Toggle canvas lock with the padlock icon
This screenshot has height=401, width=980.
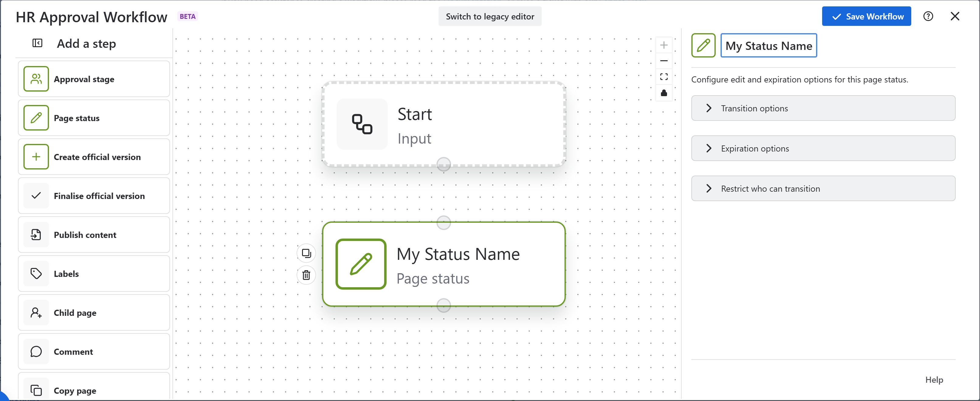tap(664, 92)
